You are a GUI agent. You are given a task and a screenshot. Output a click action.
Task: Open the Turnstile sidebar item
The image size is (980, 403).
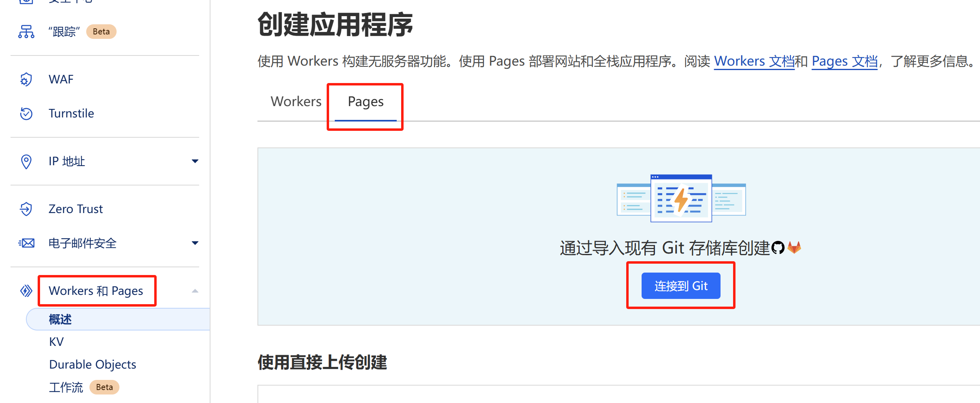click(71, 113)
